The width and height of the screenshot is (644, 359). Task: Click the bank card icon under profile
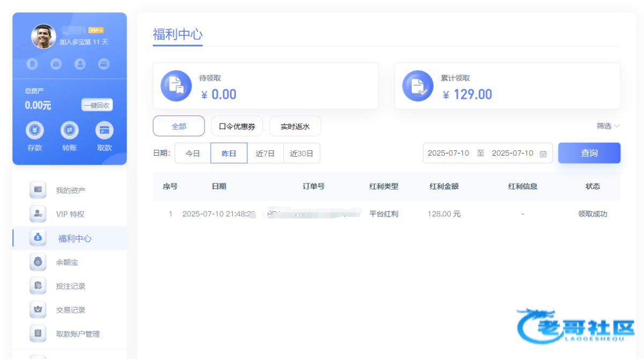click(x=104, y=64)
